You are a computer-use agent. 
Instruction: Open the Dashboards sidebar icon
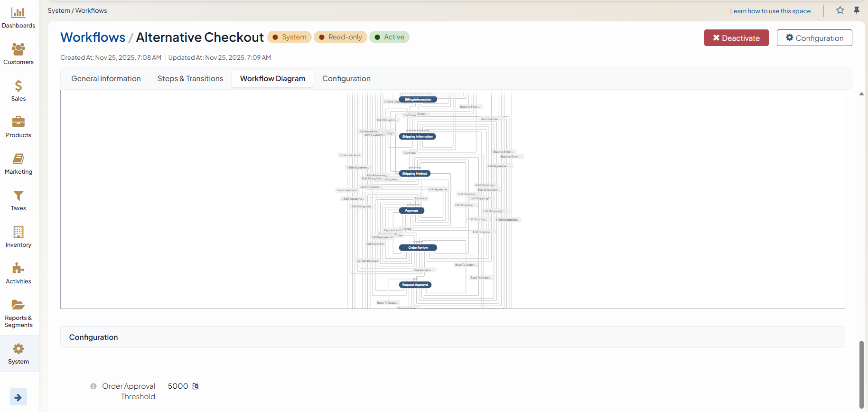coord(18,13)
